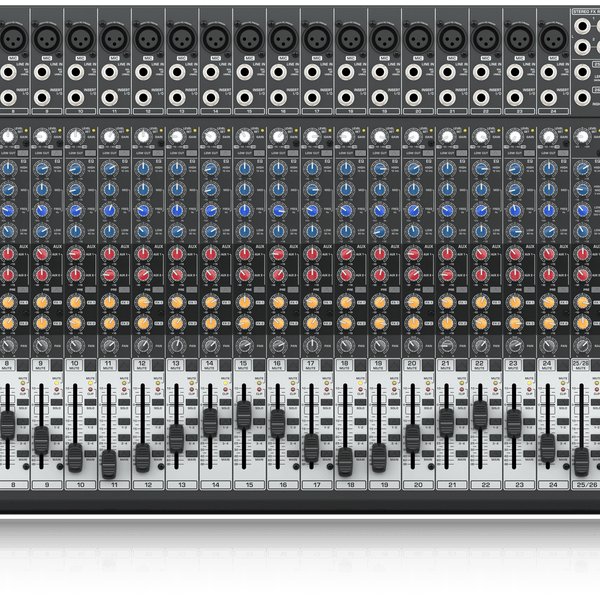
Task: Select the channel 22 fader
Action: 480,414
